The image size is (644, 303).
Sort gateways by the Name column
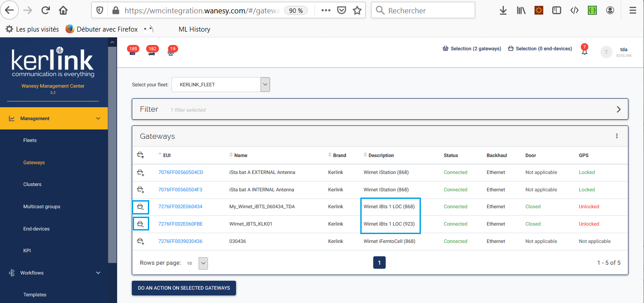click(240, 155)
